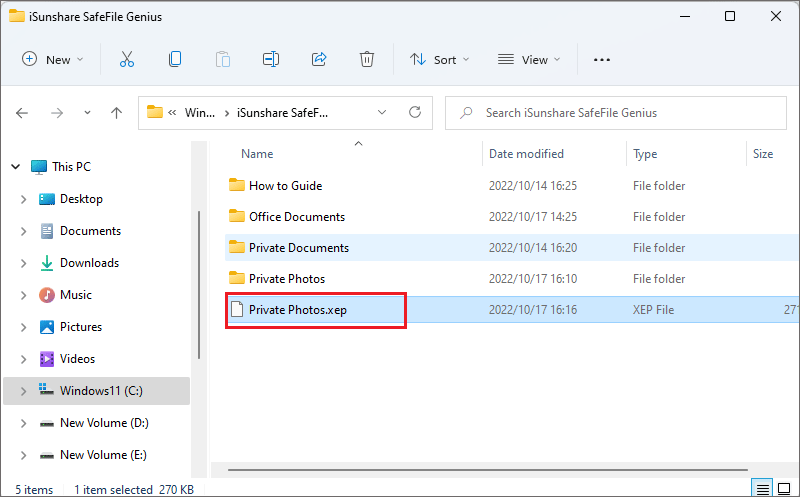Open the Sort options menu
Image resolution: width=800 pixels, height=497 pixels.
[x=439, y=60]
